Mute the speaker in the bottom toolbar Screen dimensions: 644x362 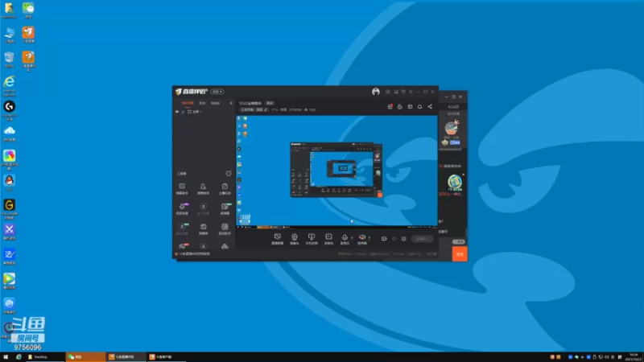[x=361, y=239]
